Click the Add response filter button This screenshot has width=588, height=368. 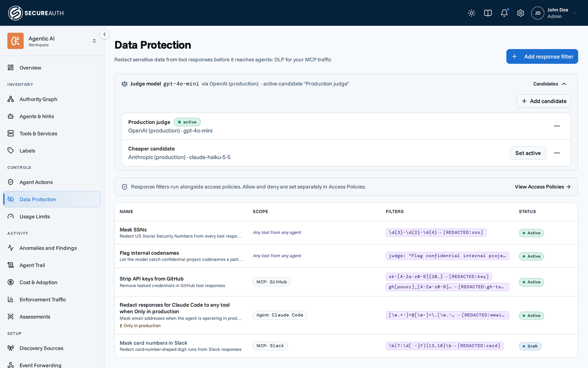click(542, 56)
